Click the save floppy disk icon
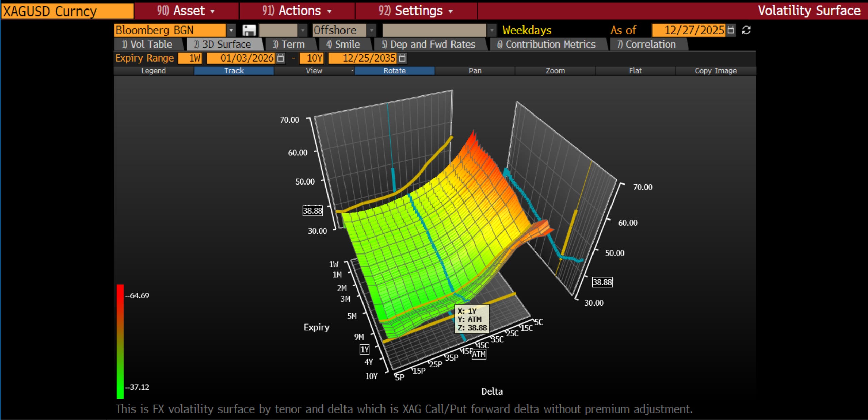This screenshot has height=420, width=868. coord(249,30)
